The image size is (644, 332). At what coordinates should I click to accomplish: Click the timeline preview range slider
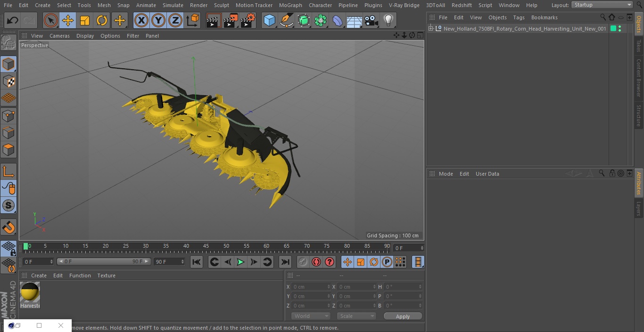click(x=104, y=261)
